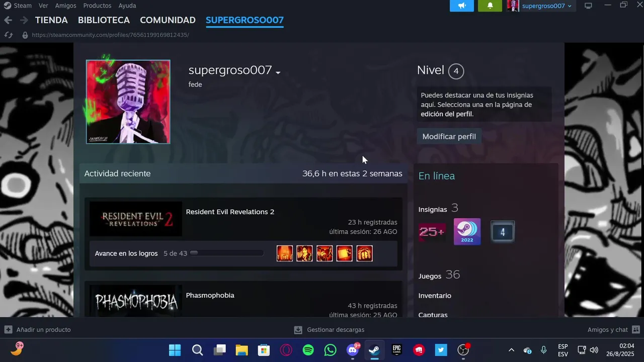Viewport: 644px width, 362px height.
Task: Click the back navigation arrow
Action: [8, 20]
